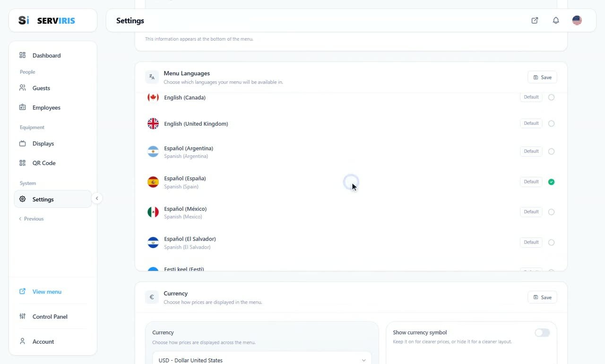This screenshot has height=364, width=605.
Task: Select Settings in the sidebar
Action: click(53, 199)
